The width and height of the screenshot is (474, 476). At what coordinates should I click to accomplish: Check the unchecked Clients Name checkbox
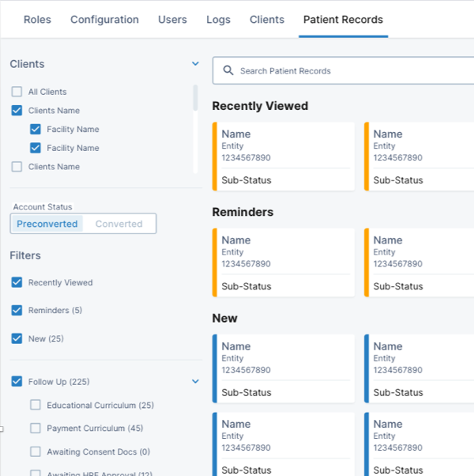pyautogui.click(x=17, y=167)
